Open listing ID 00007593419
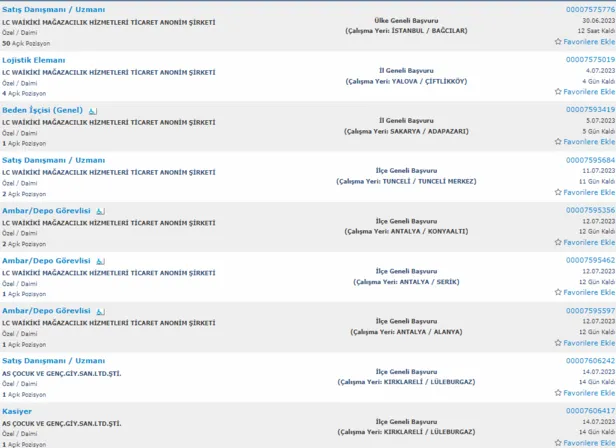Image resolution: width=616 pixels, height=448 pixels. coord(590,110)
